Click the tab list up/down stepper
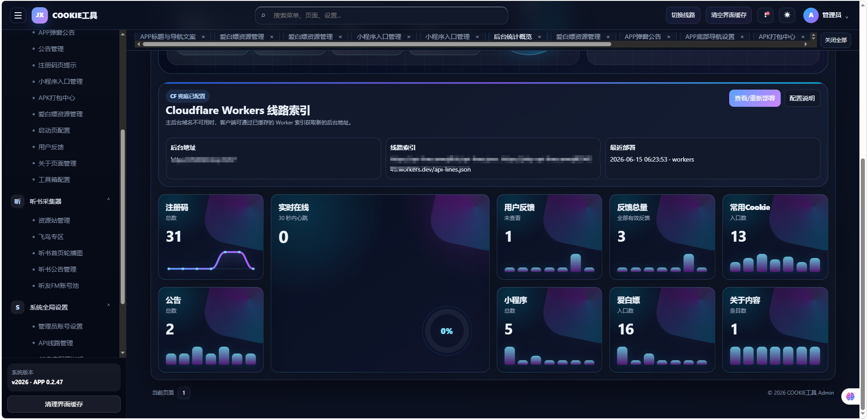 (813, 37)
